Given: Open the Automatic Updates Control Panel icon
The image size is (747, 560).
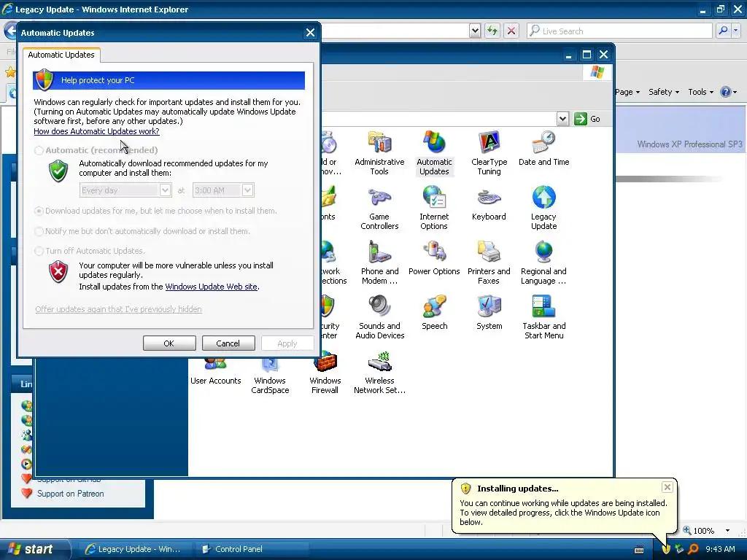Looking at the screenshot, I should tap(434, 153).
